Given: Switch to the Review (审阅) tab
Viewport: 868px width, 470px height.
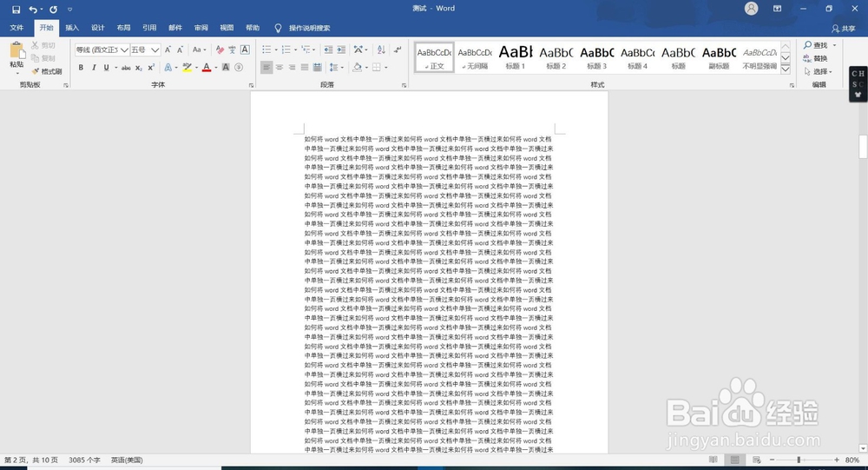Looking at the screenshot, I should point(201,28).
